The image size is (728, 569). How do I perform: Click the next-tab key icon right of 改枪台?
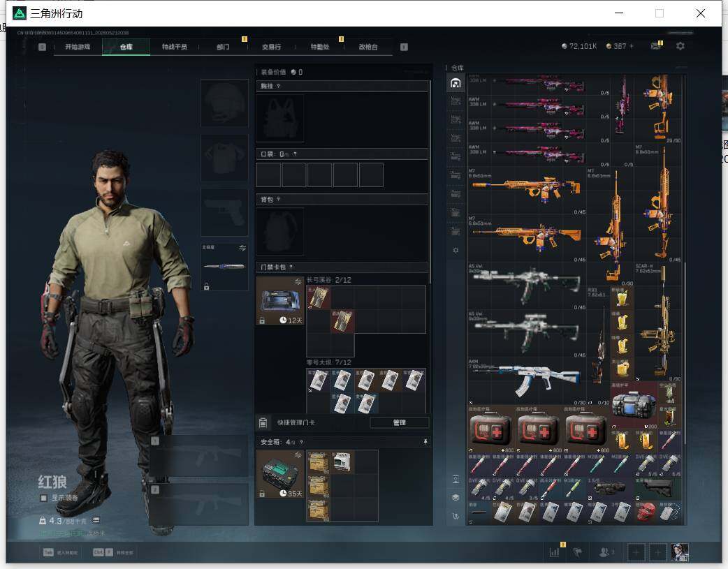[404, 47]
